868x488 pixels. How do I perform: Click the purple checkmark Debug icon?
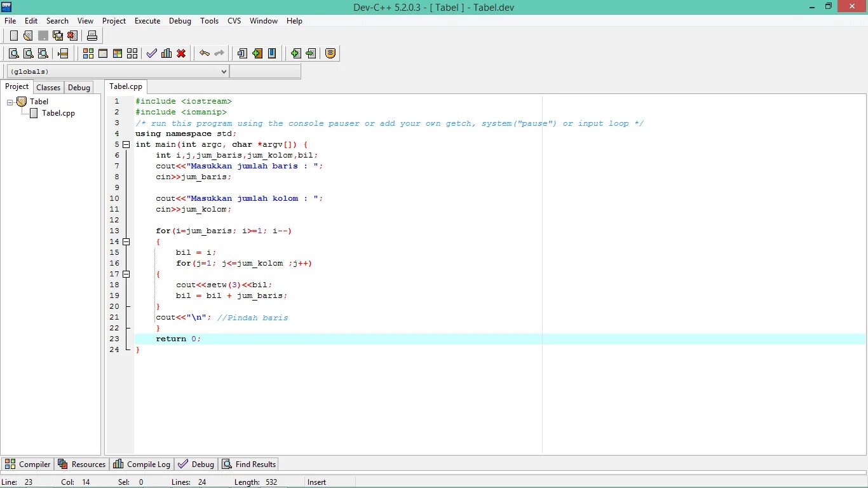tap(151, 53)
